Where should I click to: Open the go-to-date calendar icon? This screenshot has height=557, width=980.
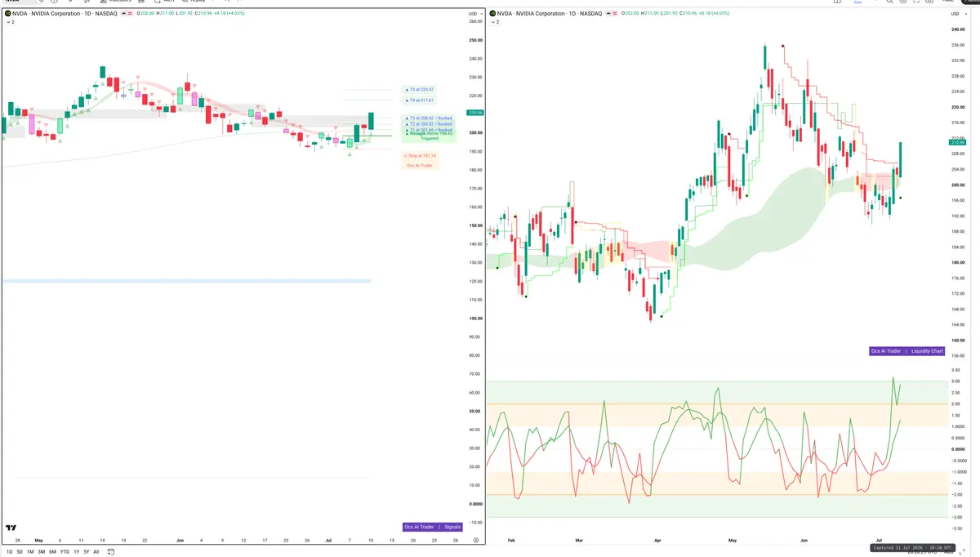[x=110, y=551]
